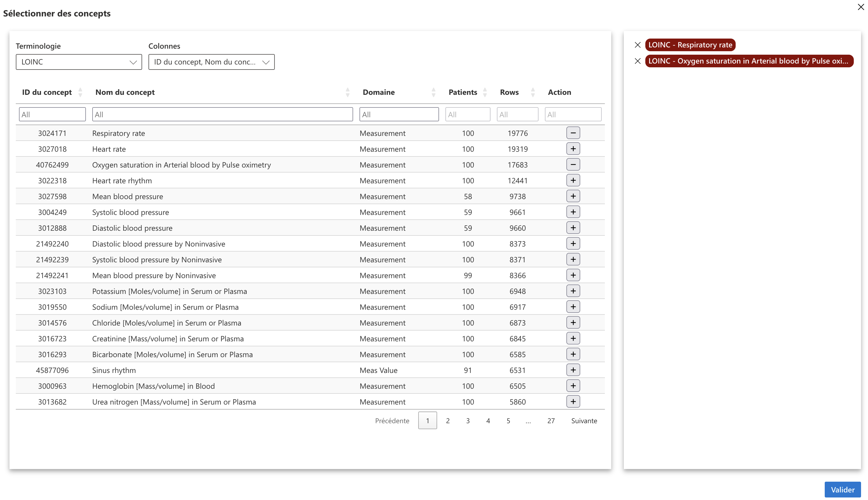Add Urea nitrogen in Serum or Plasma
Image resolution: width=868 pixels, height=500 pixels.
pyautogui.click(x=573, y=401)
